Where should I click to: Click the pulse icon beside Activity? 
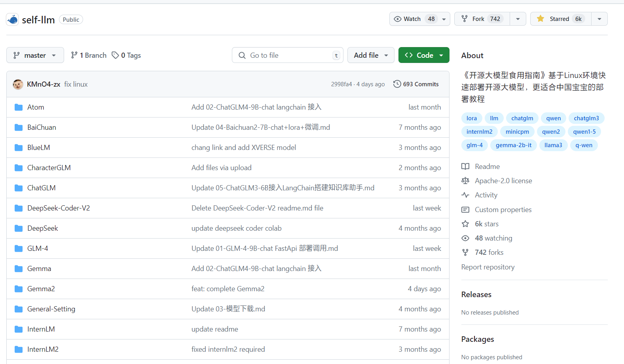(465, 195)
